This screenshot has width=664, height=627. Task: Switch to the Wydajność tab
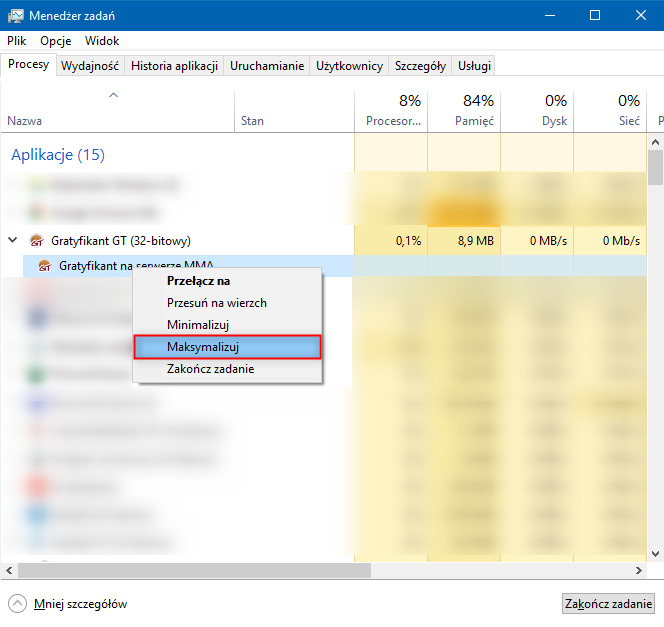[90, 66]
